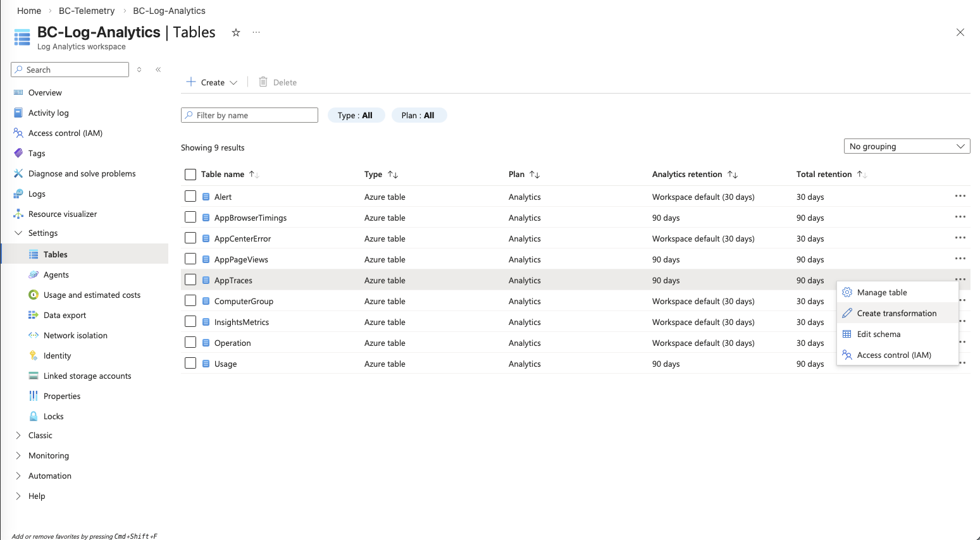Viewport: 980px width, 540px height.
Task: Click the Type : All filter pill
Action: [x=356, y=115]
